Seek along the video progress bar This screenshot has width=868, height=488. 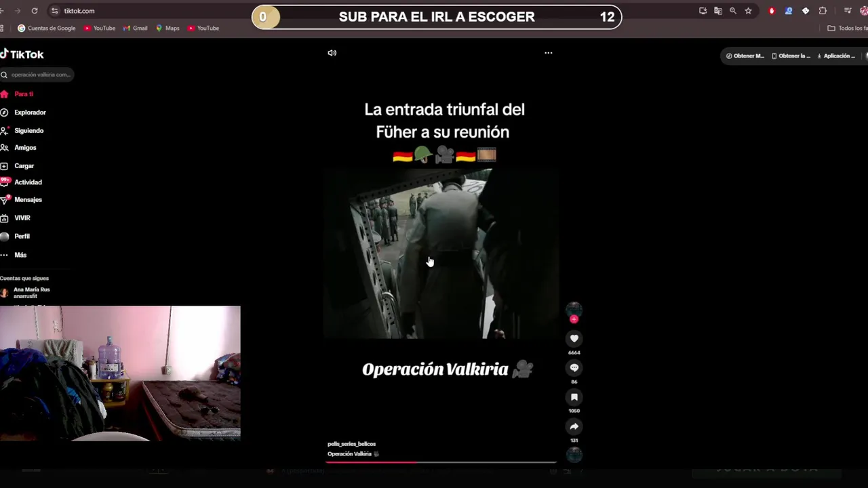coord(441,462)
